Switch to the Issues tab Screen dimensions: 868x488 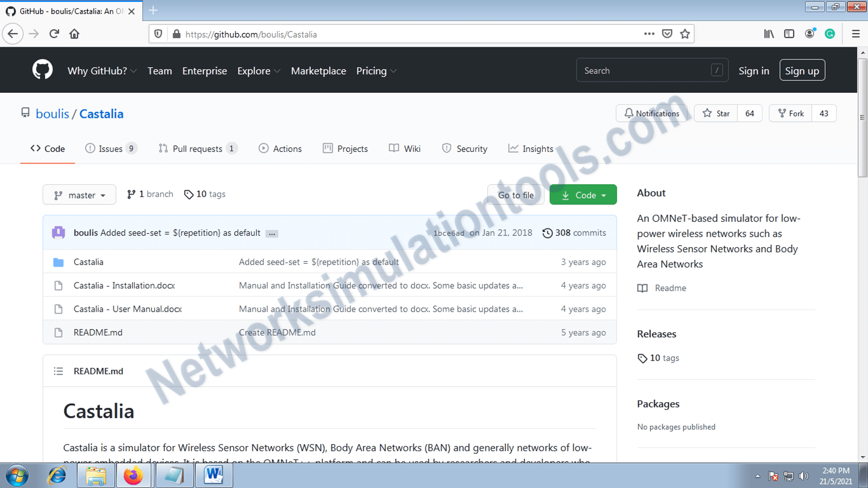111,149
